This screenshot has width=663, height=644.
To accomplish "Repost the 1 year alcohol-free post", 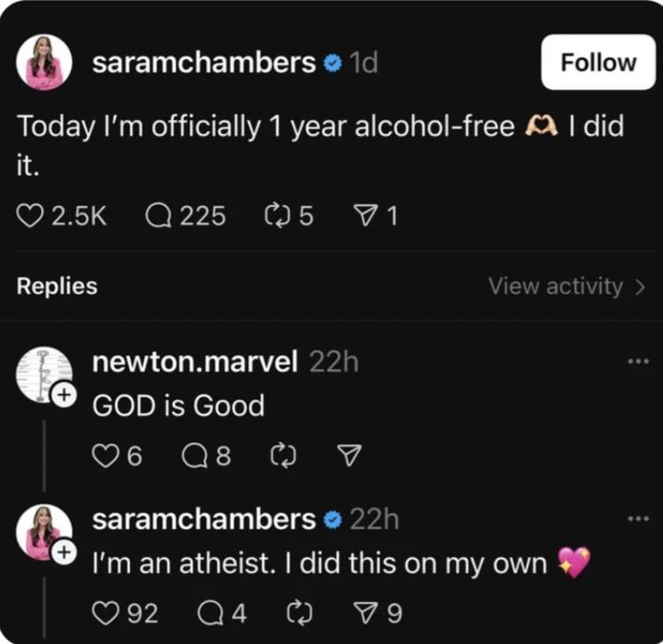I will (x=276, y=215).
